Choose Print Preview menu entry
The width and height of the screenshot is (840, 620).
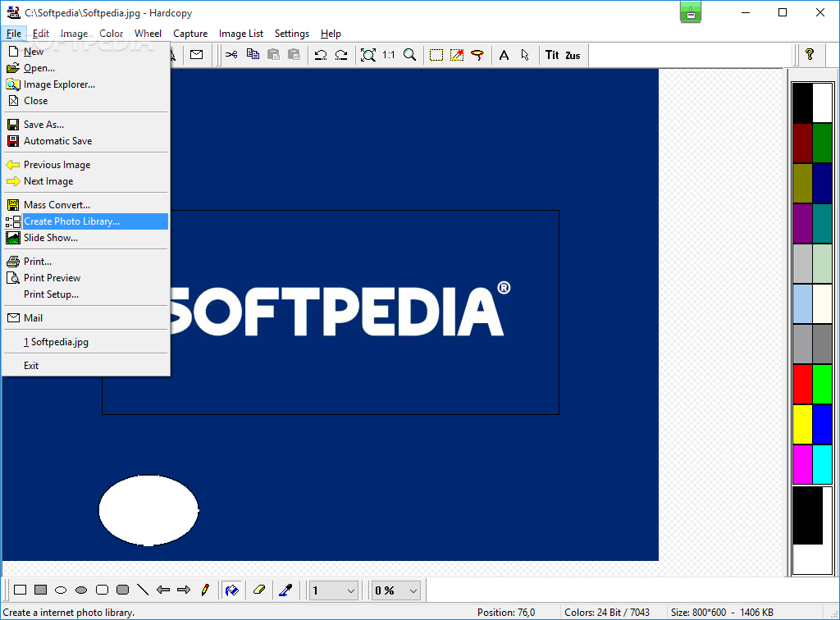86,278
